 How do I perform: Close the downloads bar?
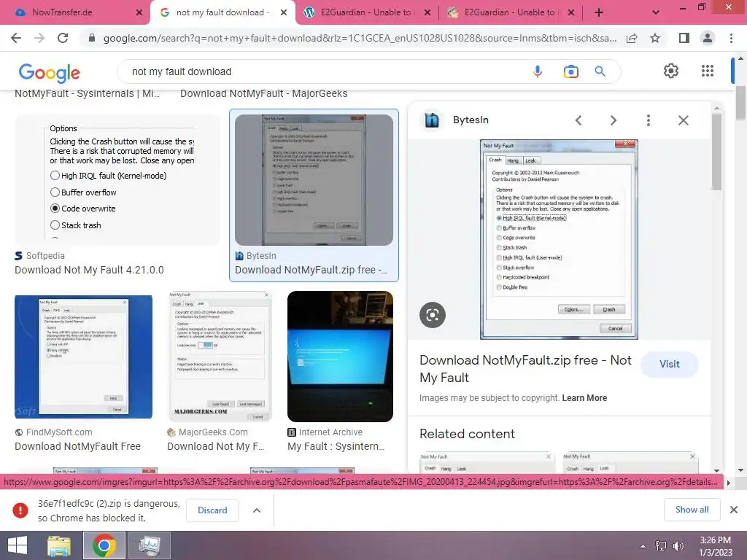coord(734,510)
